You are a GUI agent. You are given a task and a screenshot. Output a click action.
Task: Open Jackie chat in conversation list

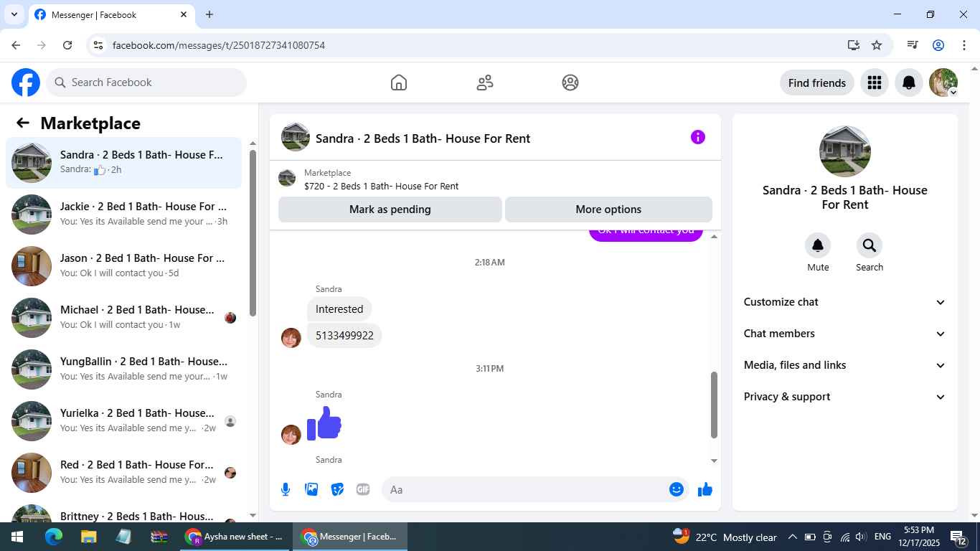click(124, 215)
